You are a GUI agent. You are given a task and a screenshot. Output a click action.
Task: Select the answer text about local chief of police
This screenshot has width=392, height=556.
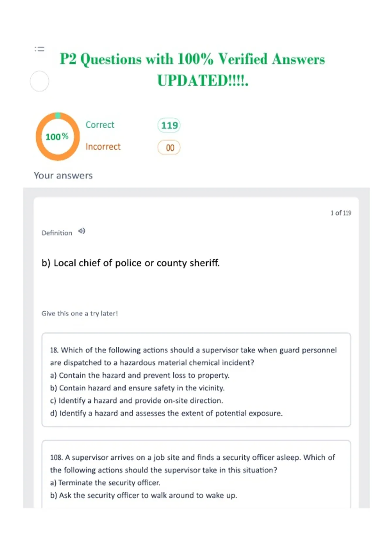point(131,263)
